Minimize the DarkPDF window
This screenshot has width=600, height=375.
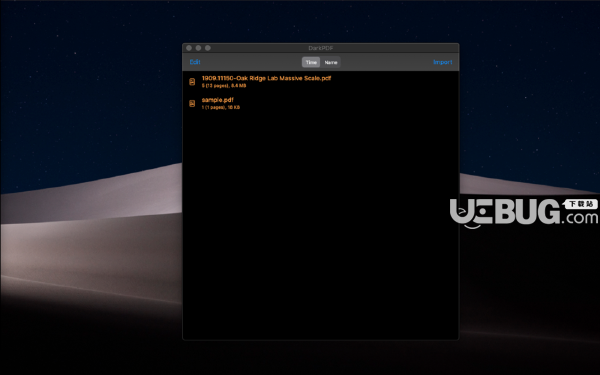(198, 48)
